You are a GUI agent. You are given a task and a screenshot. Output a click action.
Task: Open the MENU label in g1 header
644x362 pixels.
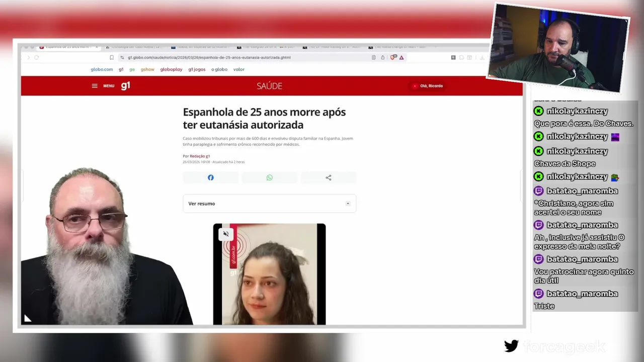tap(109, 86)
